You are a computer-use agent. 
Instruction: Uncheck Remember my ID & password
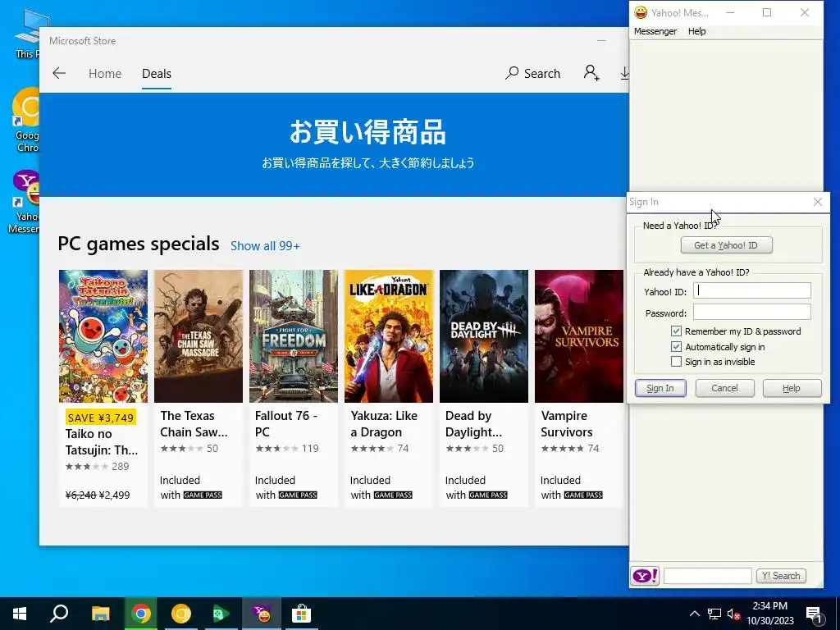(x=676, y=331)
